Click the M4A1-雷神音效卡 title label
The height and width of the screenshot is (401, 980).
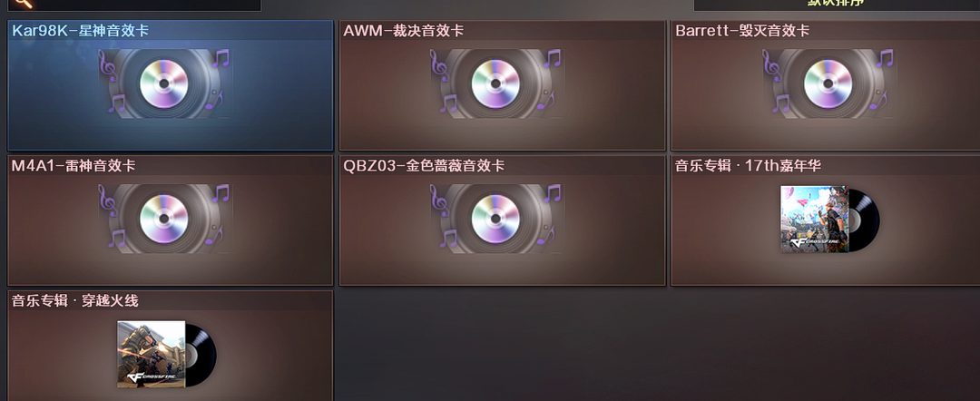tap(73, 165)
